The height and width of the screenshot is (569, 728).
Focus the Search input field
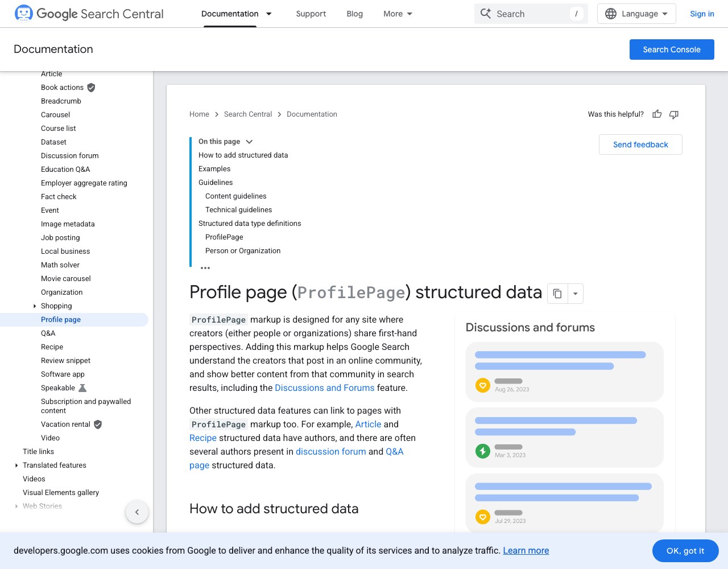point(531,14)
